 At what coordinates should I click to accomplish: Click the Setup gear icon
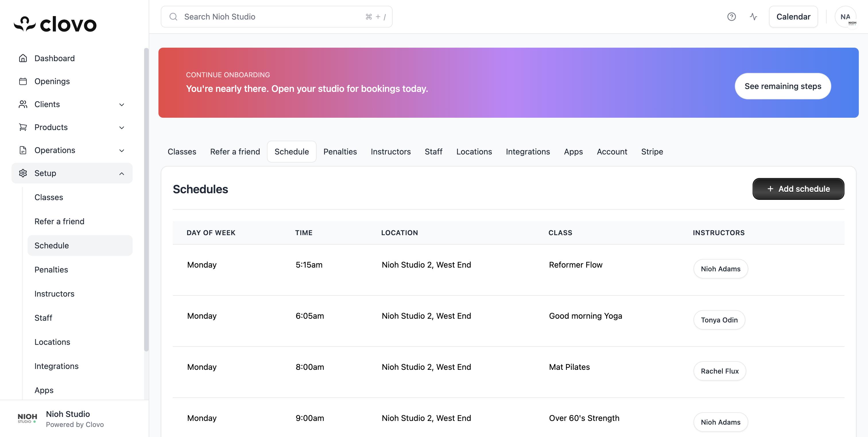23,173
